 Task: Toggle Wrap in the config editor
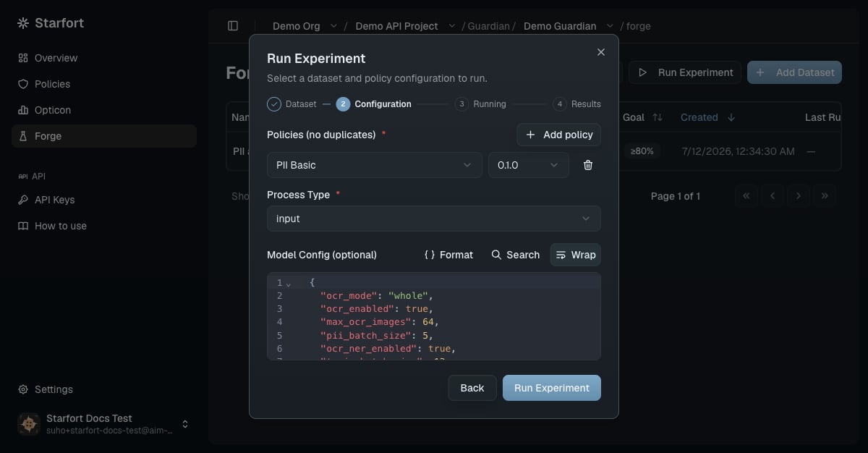click(x=576, y=255)
